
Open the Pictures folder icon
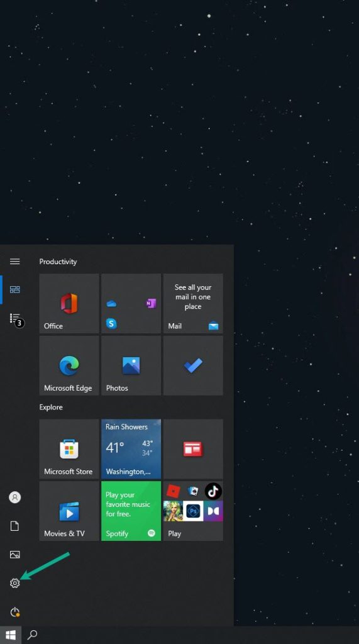(15, 555)
